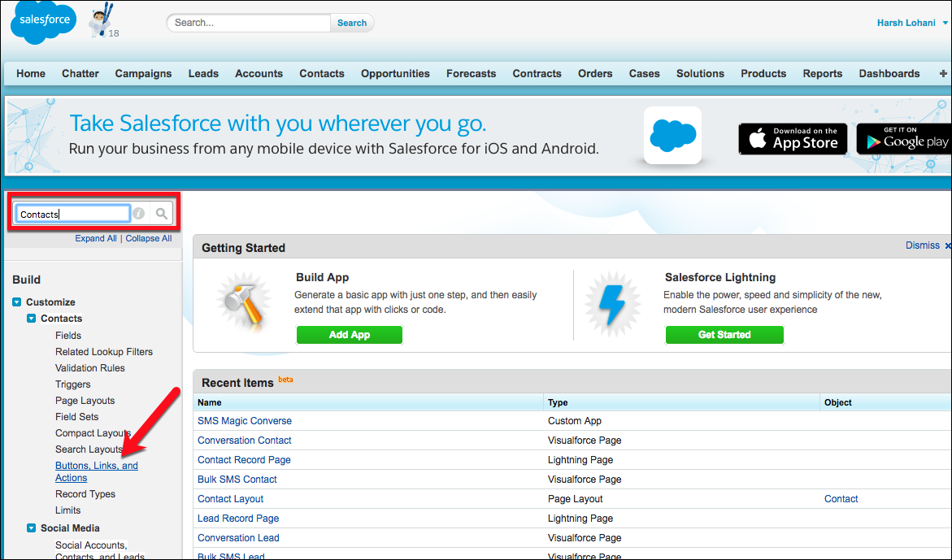952x560 pixels.
Task: Close the Getting Started panel X icon
Action: 948,245
